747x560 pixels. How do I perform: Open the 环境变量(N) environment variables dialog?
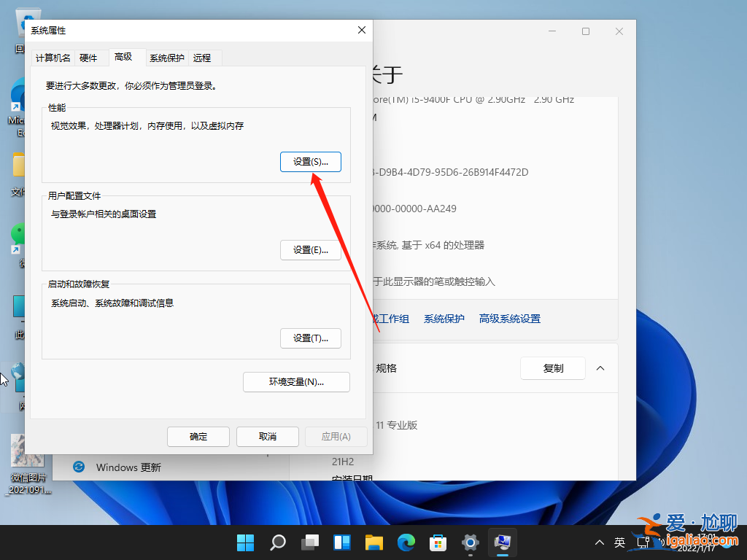tap(296, 381)
